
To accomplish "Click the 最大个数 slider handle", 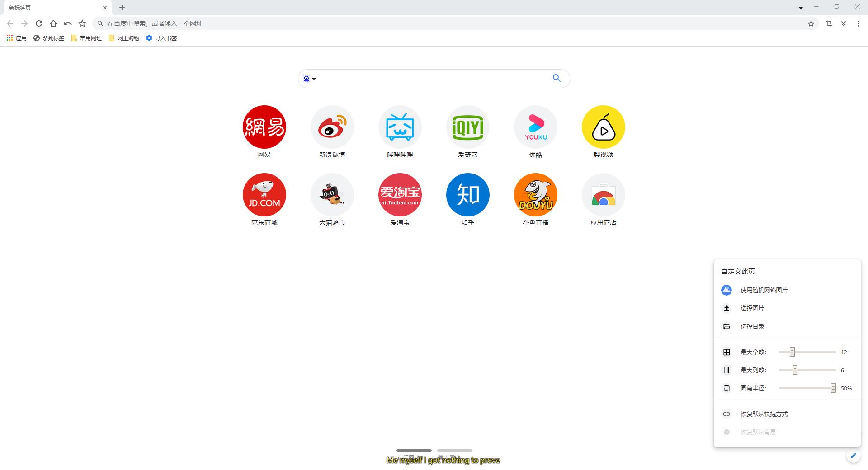I will [x=792, y=352].
